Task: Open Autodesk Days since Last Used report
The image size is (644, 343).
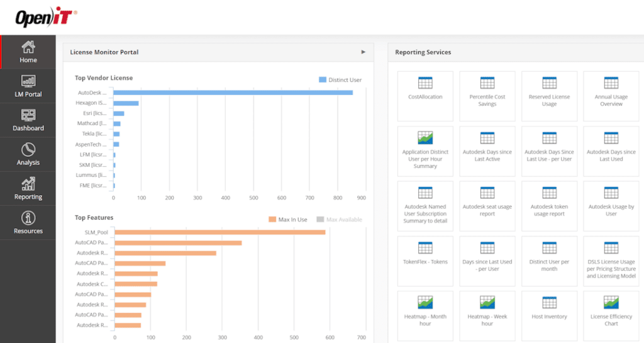Action: [611, 151]
